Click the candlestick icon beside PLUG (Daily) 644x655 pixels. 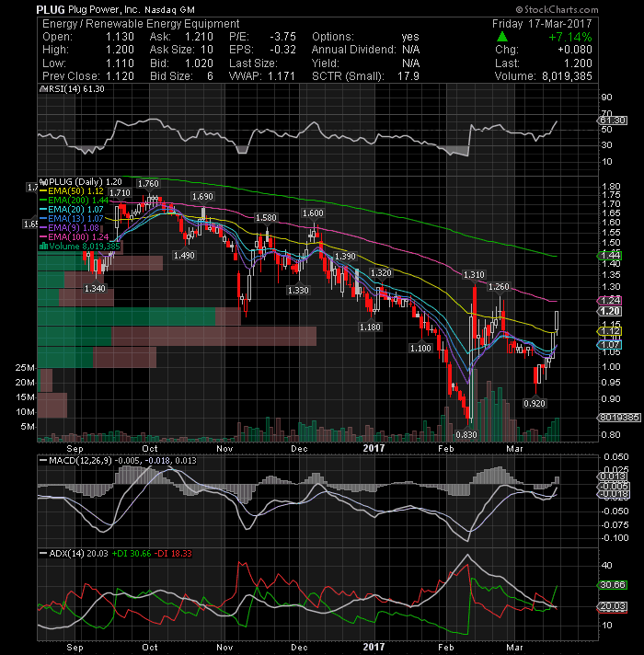[43, 182]
